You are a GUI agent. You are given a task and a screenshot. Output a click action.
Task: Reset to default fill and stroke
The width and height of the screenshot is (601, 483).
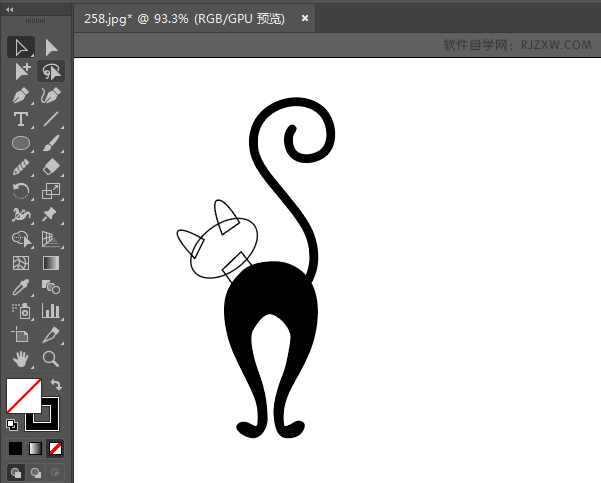[x=12, y=425]
